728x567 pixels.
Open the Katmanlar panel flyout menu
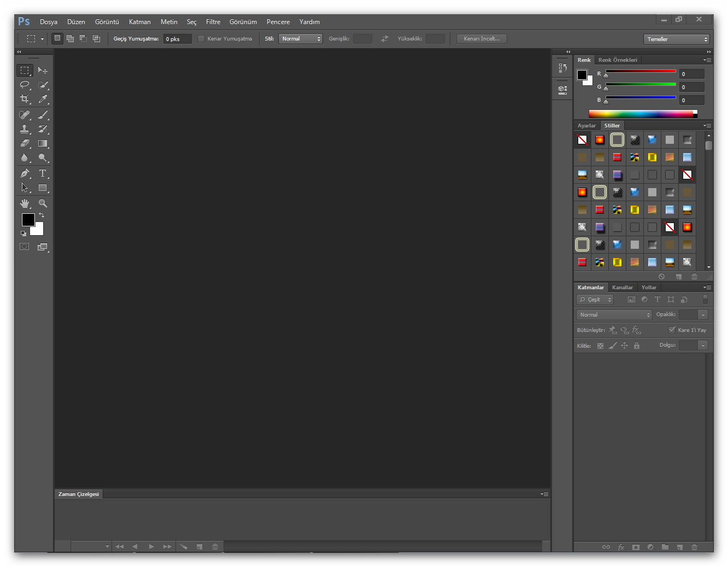coord(707,287)
